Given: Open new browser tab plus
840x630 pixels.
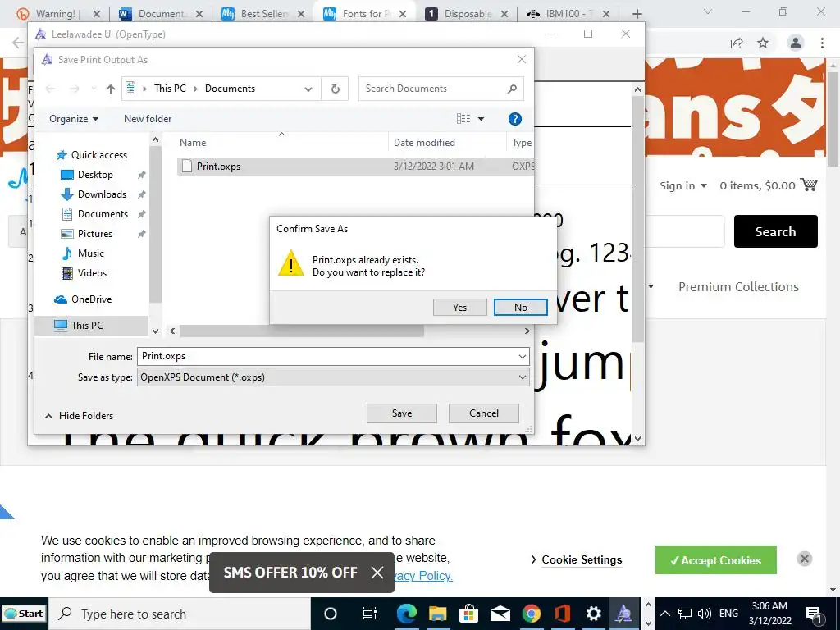Looking at the screenshot, I should [637, 14].
